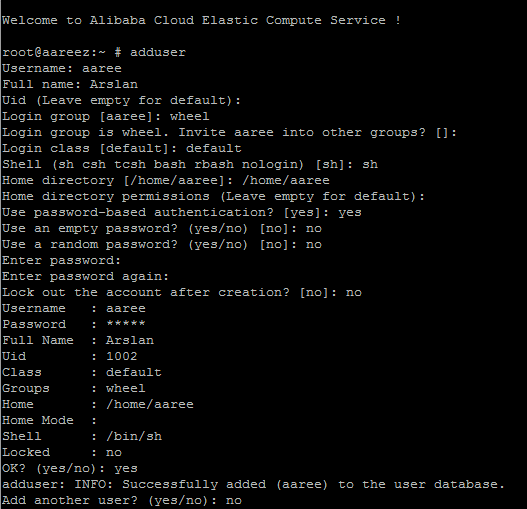Screen dimensions: 527x509
Task: Click the Home directory /home/aaree prompt line
Action: pos(166,181)
